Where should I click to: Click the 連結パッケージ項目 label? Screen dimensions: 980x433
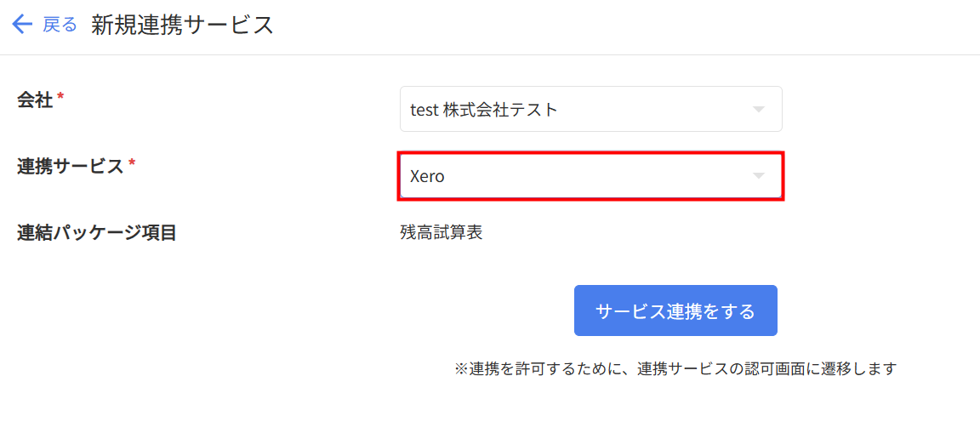[x=96, y=233]
